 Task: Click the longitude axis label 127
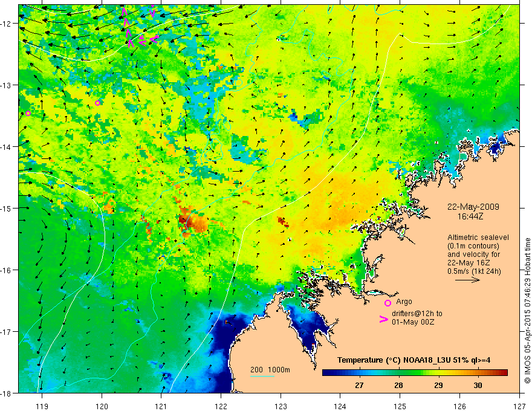[519, 406]
